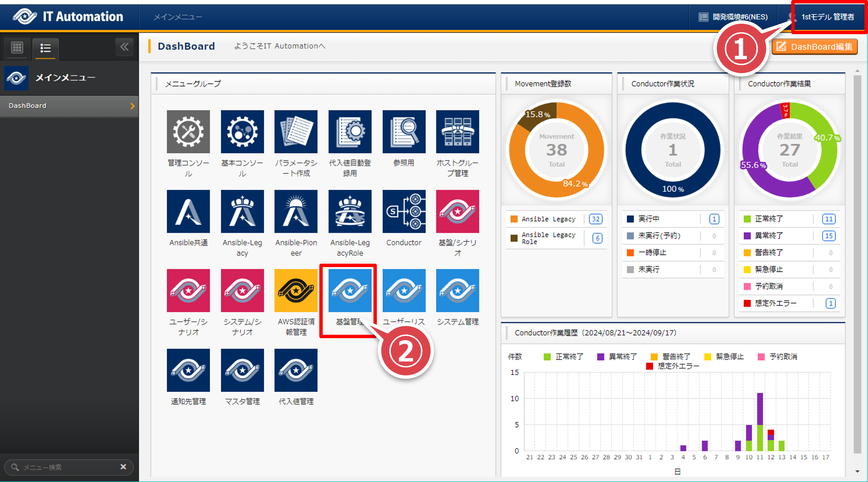Switch sidebar to grid view mode
The width and height of the screenshot is (868, 482).
[x=17, y=48]
